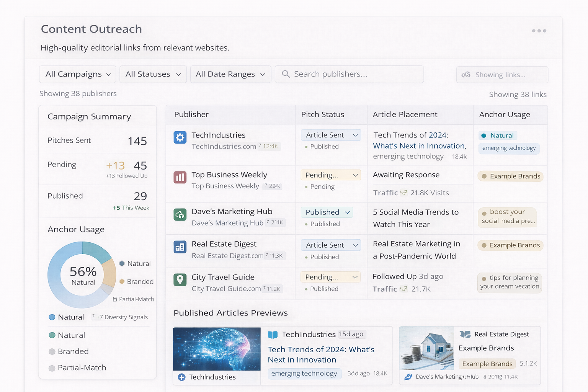588x392 pixels.
Task: Open the TechIndustries.com publisher link
Action: 224,146
